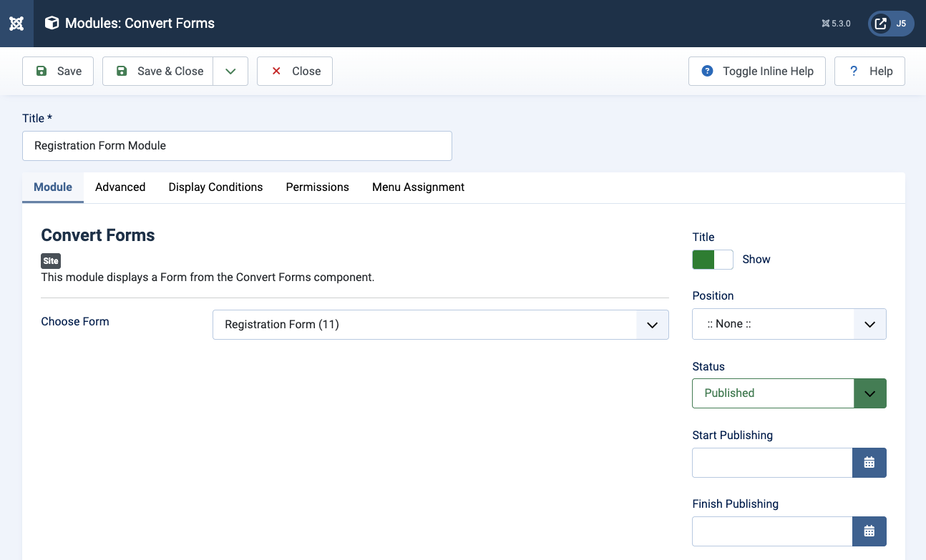
Task: Click the Site badge
Action: tap(51, 261)
